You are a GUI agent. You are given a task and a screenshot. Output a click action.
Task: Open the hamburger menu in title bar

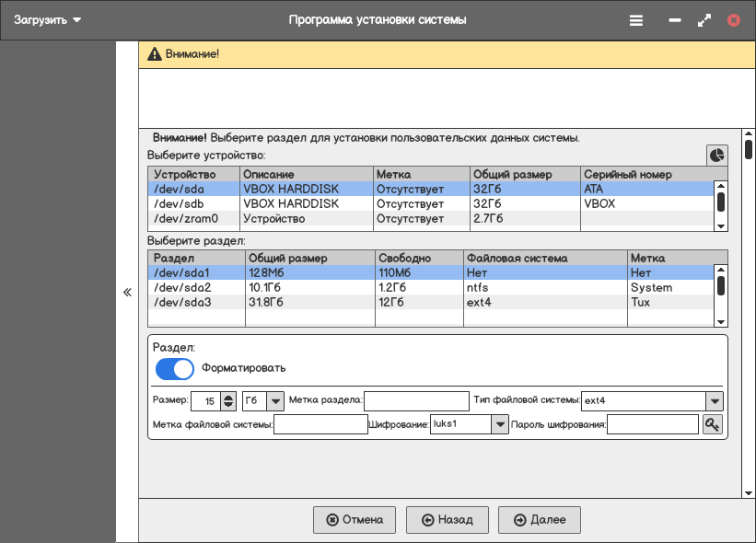635,20
